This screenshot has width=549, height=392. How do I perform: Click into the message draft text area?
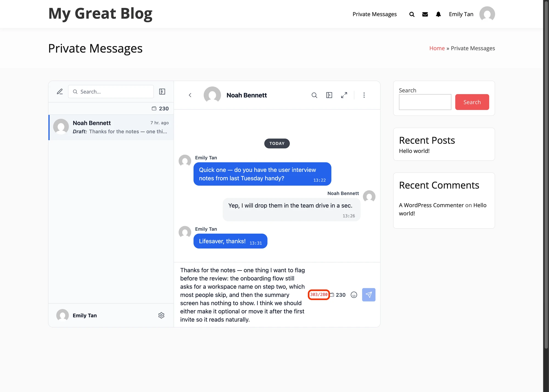click(x=243, y=295)
